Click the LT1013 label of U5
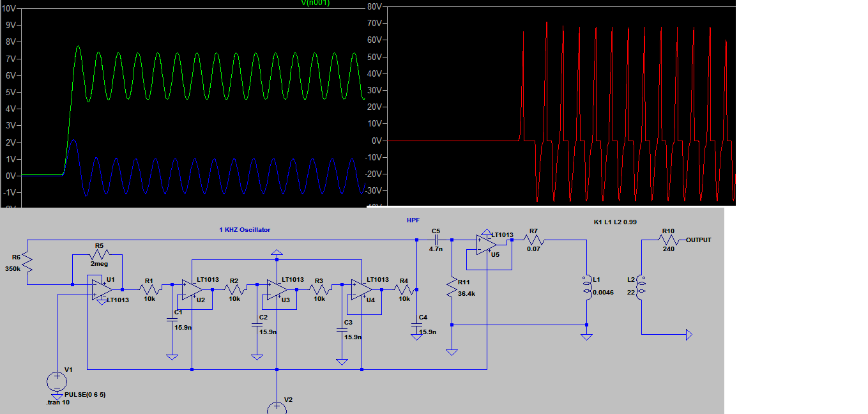868x414 pixels. coord(502,235)
